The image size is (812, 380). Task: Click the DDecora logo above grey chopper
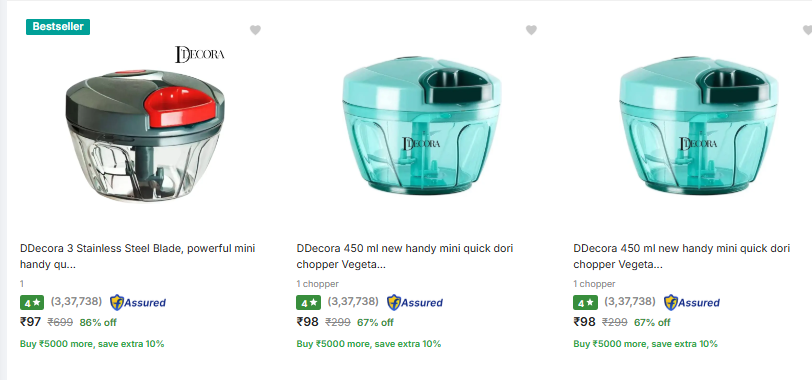pos(199,54)
